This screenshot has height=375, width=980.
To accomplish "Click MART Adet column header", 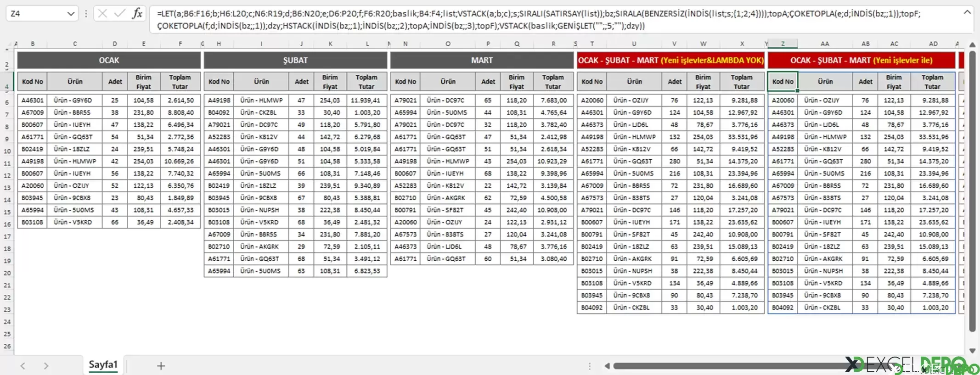I will coord(488,82).
